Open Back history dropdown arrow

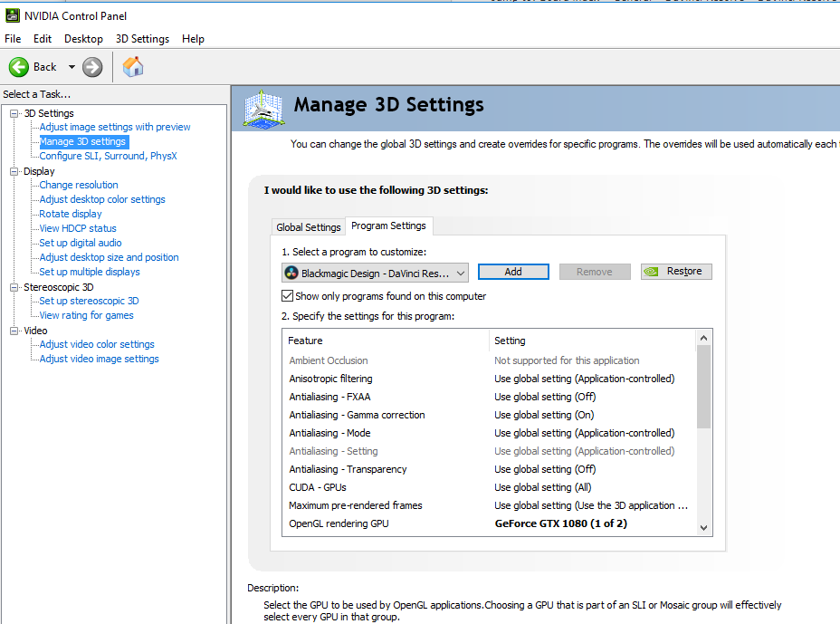[x=72, y=67]
